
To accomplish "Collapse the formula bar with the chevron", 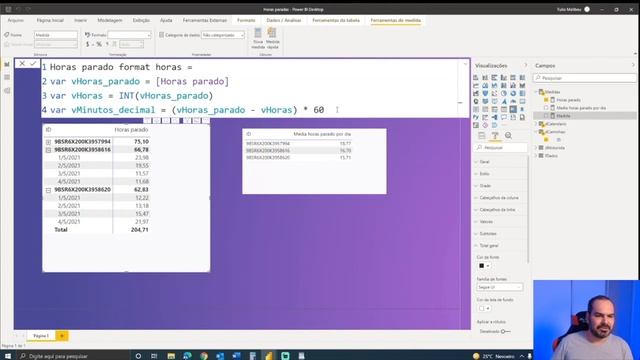I will tap(465, 64).
